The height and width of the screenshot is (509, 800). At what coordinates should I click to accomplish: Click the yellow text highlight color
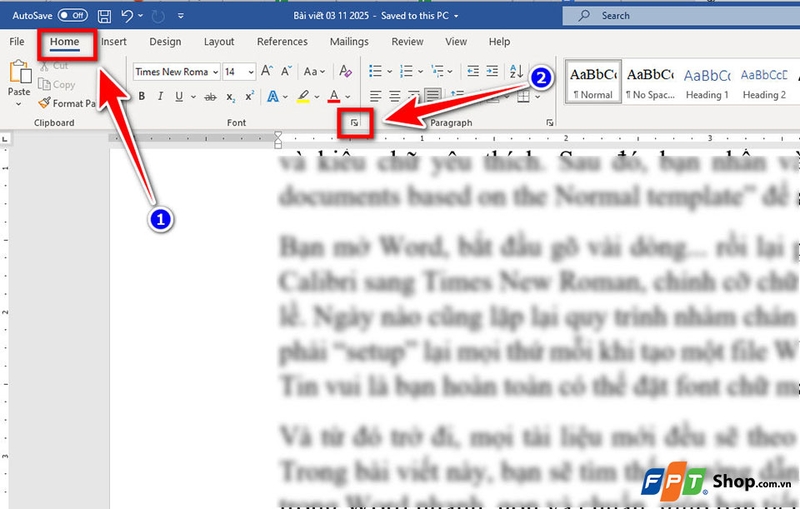(x=304, y=96)
